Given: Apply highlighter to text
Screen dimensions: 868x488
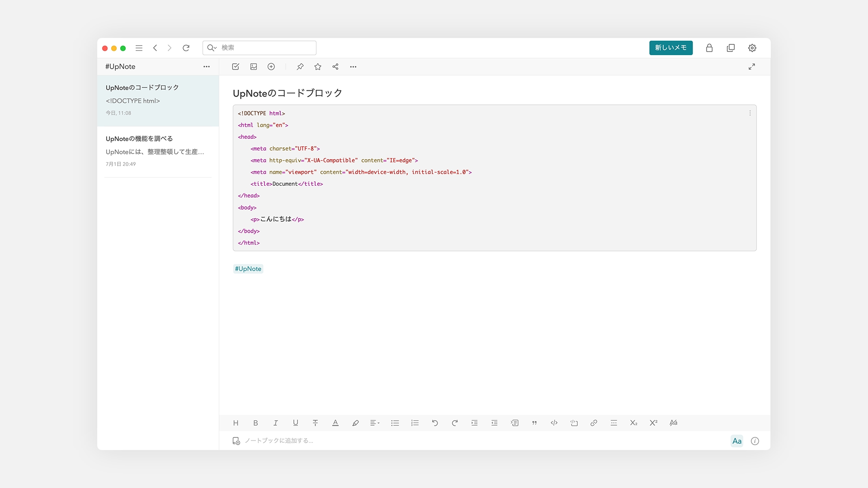Looking at the screenshot, I should click(x=355, y=423).
